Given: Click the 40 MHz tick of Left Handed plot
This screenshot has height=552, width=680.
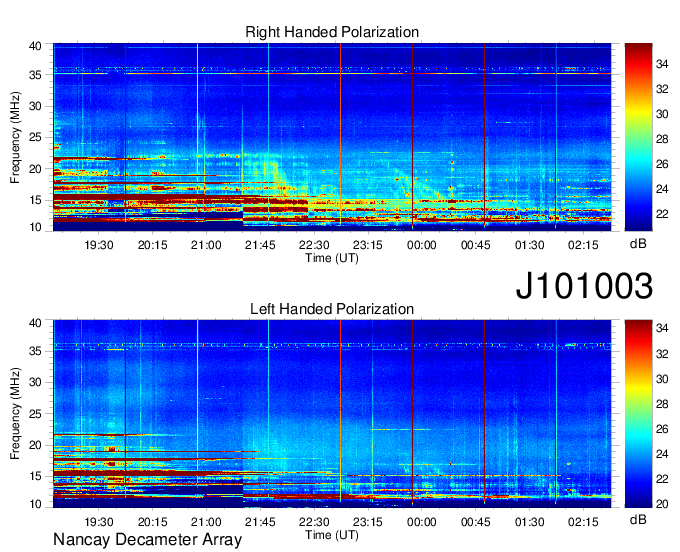Looking at the screenshot, I should [x=35, y=323].
